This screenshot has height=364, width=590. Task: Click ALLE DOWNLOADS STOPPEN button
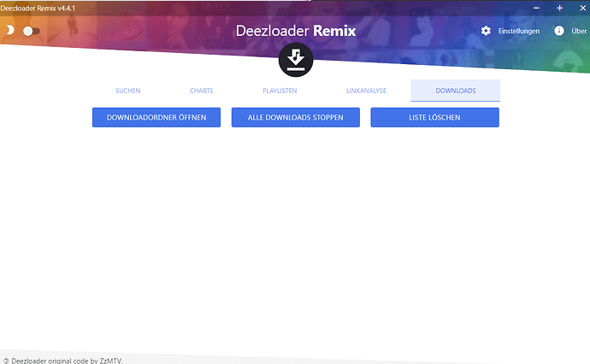coord(295,117)
